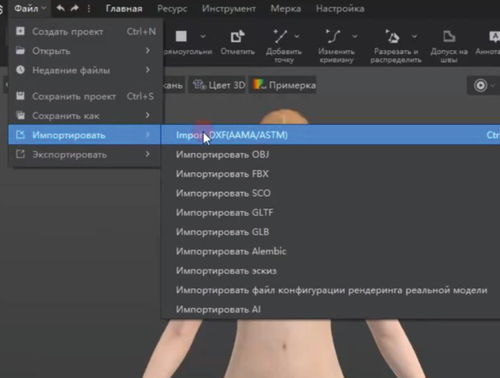The image size is (500, 378).
Task: Click the round record button
Action: click(480, 85)
